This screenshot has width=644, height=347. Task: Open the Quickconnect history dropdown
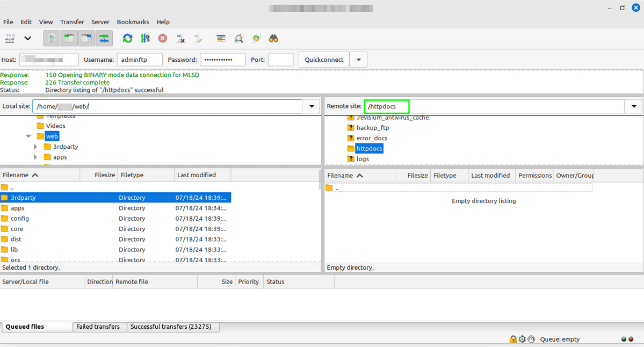(x=358, y=60)
